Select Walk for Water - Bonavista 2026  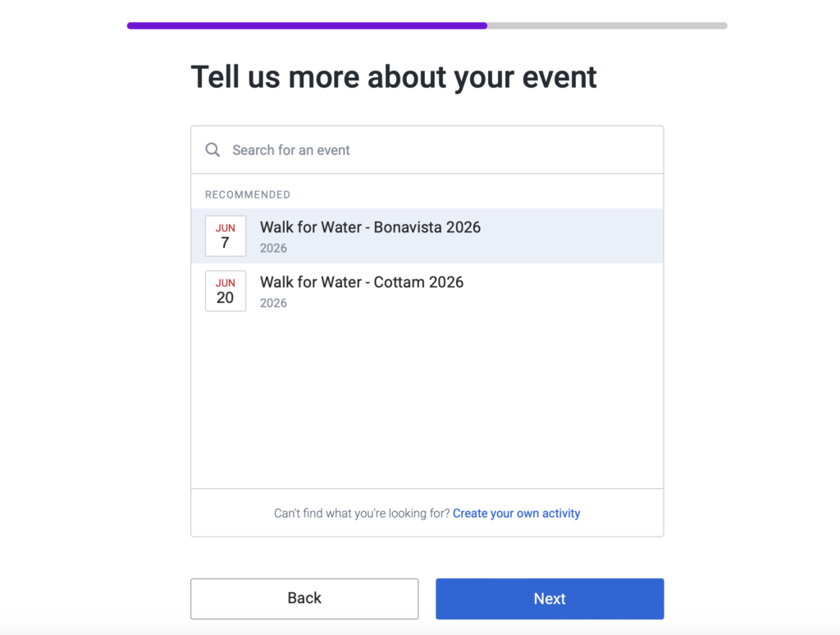370,227
